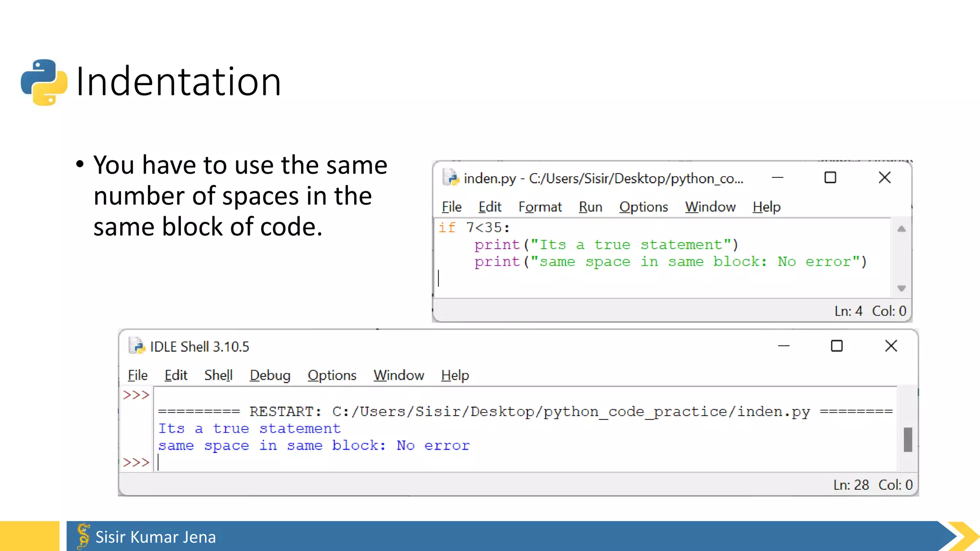This screenshot has height=551, width=980.
Task: Click 'Ln: 28' in shell status bar
Action: [x=850, y=485]
